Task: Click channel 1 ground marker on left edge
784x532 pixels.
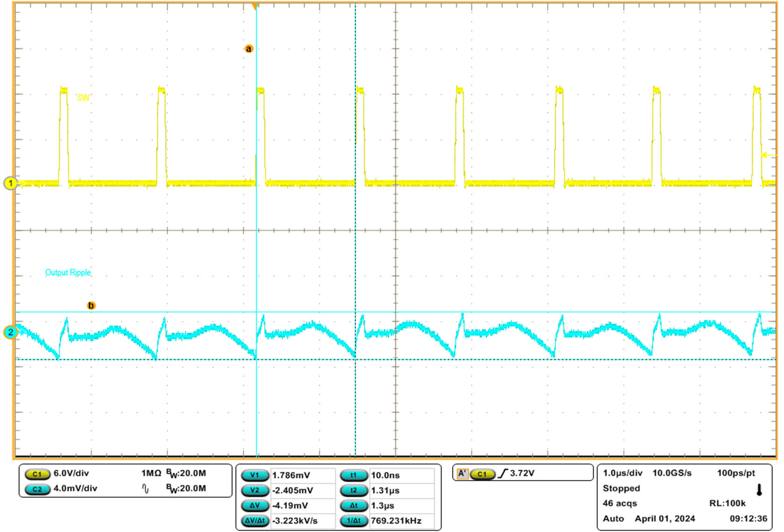Action: pyautogui.click(x=9, y=184)
